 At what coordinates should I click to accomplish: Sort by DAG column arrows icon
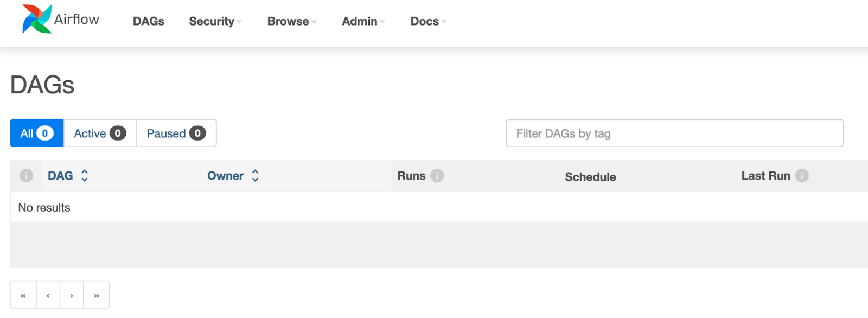85,176
